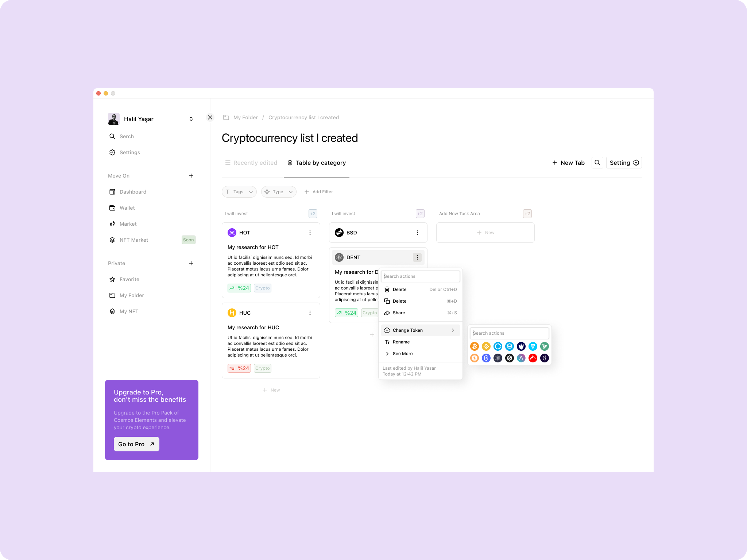Open Search from the sidebar
This screenshot has width=747, height=560.
coord(113,136)
